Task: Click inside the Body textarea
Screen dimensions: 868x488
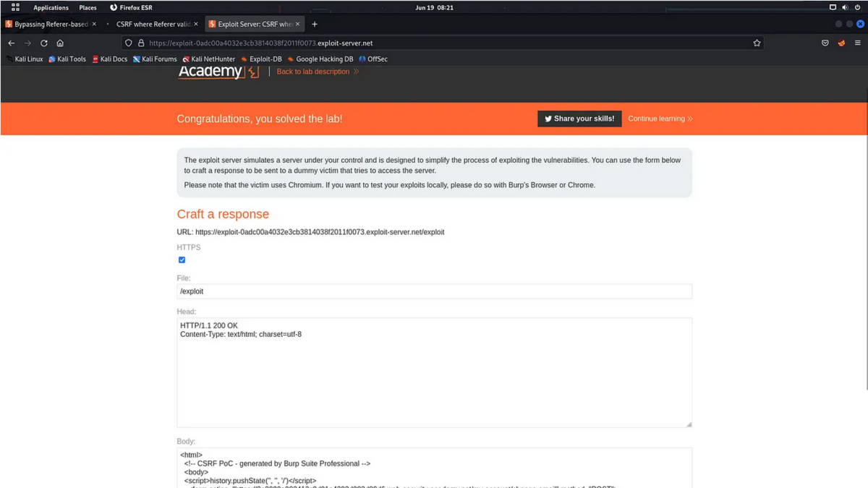Action: (434, 468)
